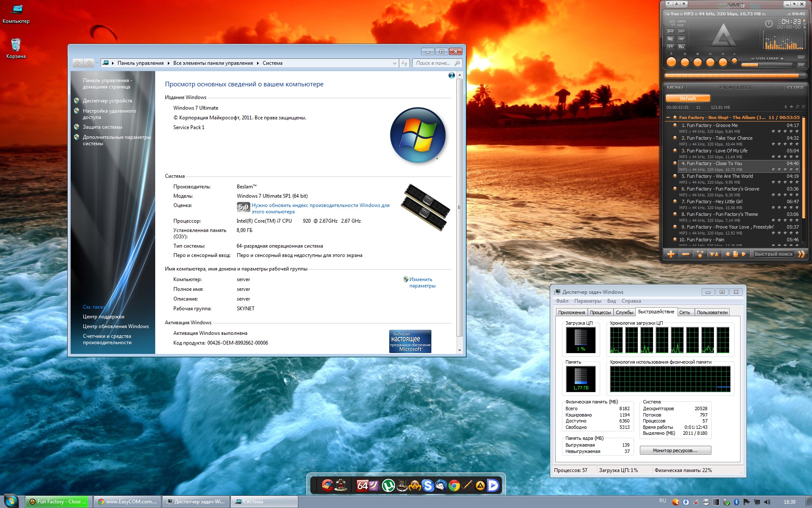
Task: Click AIMP power/scheduler icon
Action: [769, 24]
